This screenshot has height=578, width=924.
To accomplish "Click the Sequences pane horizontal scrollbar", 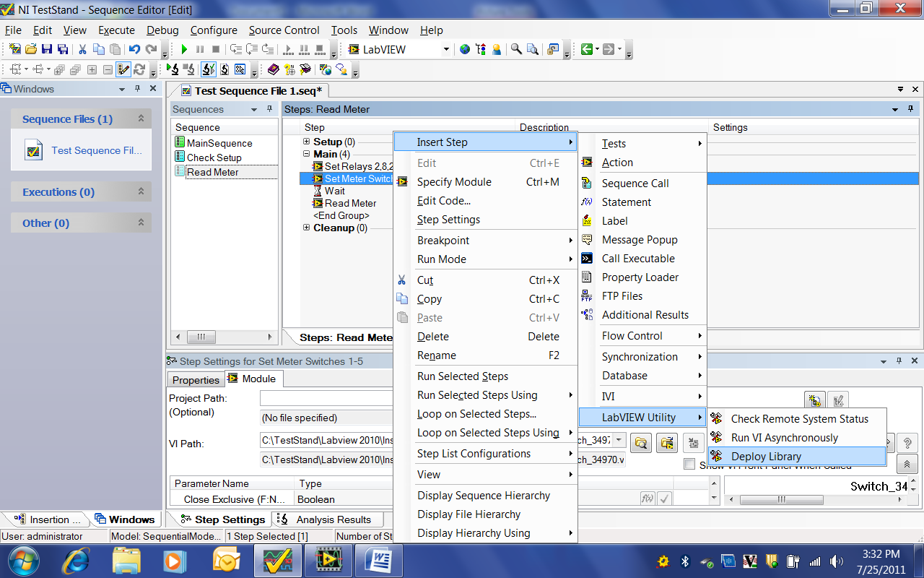I will (224, 337).
